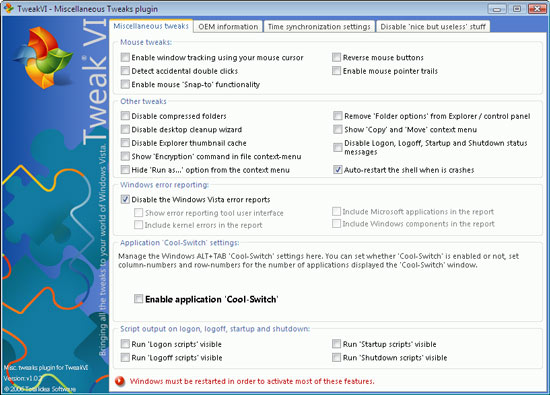Click the TweakVI title bar app icon
550x395 pixels.
click(x=9, y=8)
